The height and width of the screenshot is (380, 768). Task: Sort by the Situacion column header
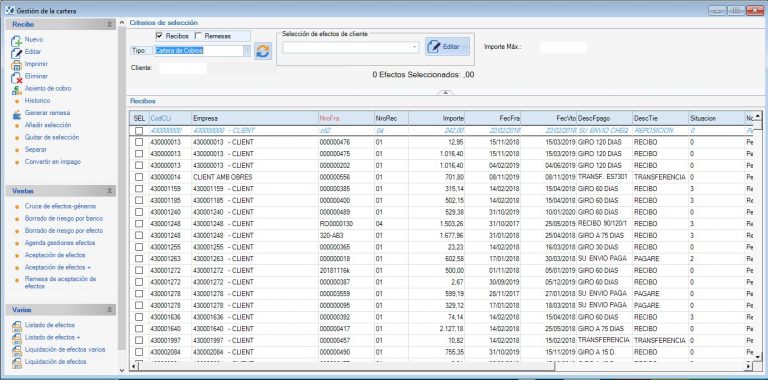716,118
